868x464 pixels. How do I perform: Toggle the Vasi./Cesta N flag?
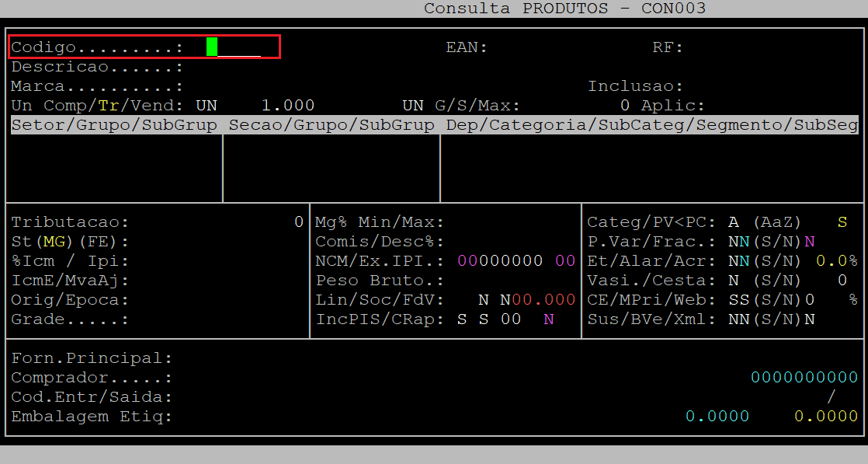[x=734, y=281]
